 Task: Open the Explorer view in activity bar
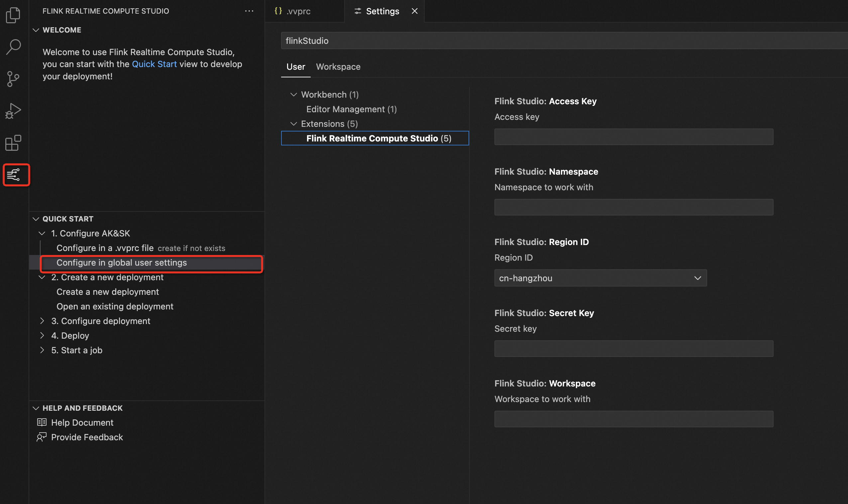click(x=13, y=15)
